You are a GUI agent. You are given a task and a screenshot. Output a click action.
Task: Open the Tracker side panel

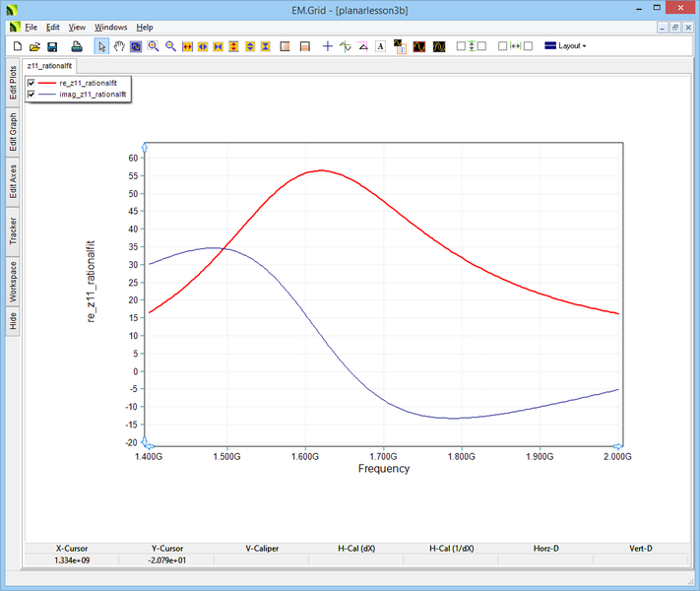click(13, 232)
